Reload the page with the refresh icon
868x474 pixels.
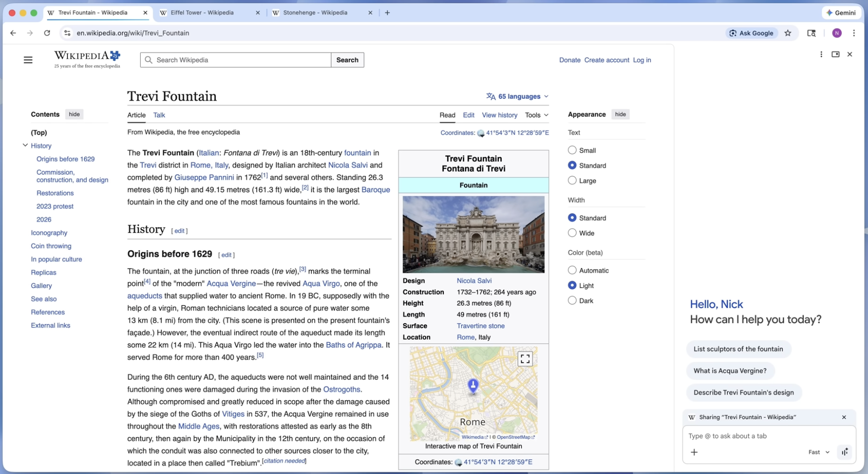coord(47,33)
